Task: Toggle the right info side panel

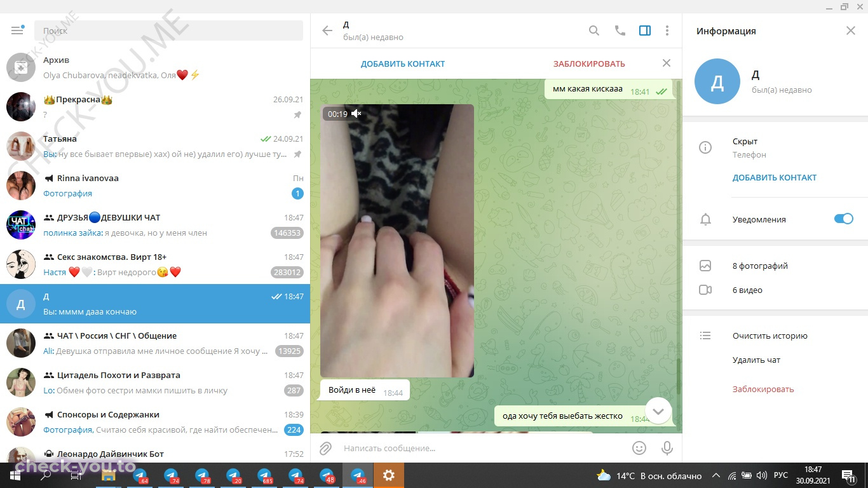Action: (645, 30)
